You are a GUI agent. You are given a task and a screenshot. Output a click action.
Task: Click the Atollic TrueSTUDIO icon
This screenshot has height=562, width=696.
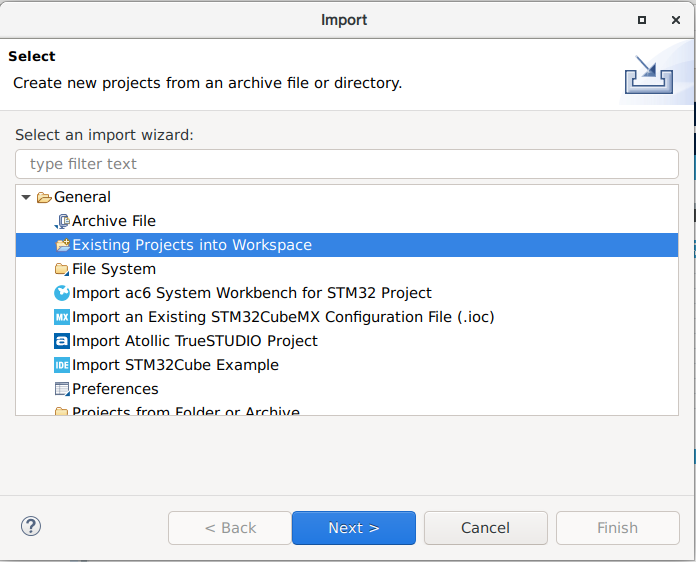click(x=62, y=341)
